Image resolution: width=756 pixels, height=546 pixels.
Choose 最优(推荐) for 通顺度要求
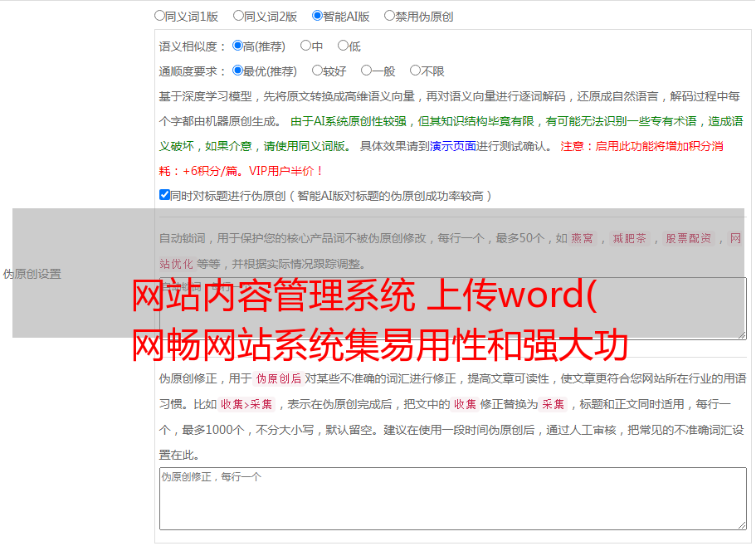coord(237,71)
